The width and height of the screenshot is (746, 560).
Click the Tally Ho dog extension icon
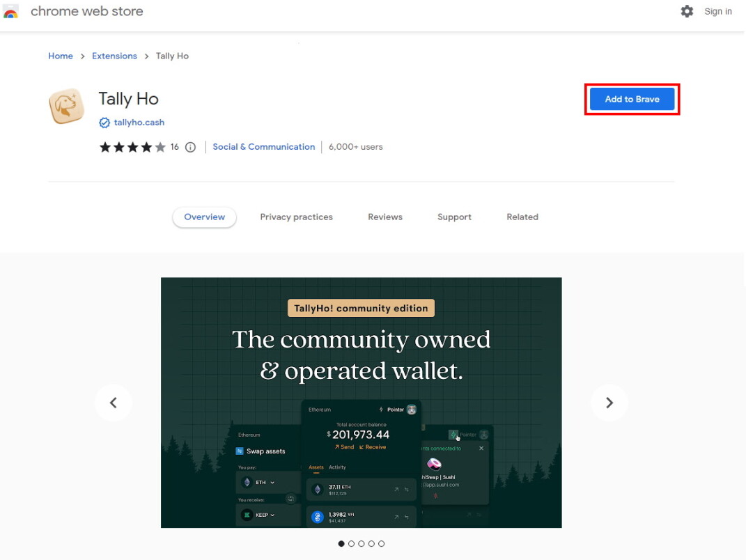click(x=67, y=106)
